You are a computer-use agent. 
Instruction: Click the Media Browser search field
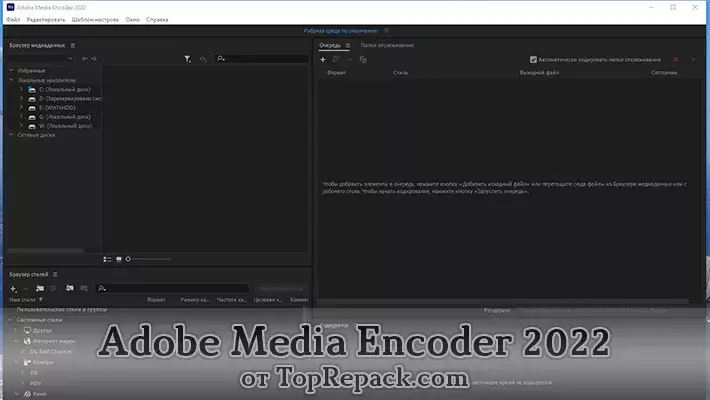tap(262, 58)
